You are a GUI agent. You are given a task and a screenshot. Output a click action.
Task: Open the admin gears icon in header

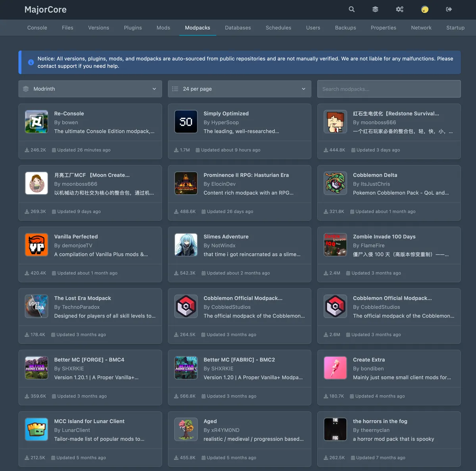tap(399, 9)
